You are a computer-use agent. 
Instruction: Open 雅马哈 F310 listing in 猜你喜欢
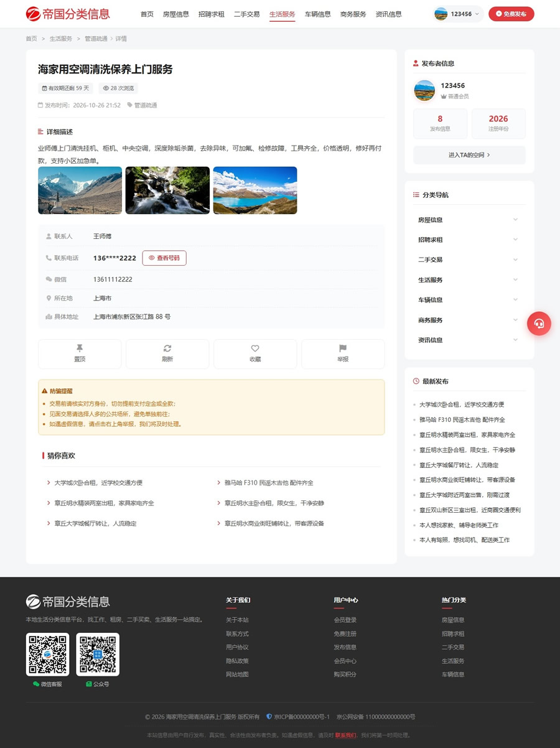[x=269, y=483]
